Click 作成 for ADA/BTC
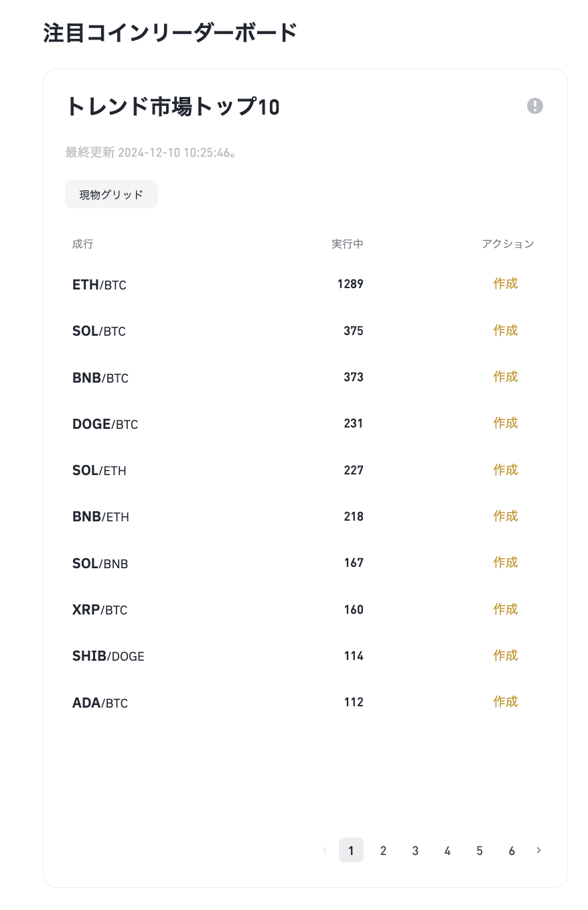This screenshot has height=910, width=588. [x=506, y=702]
